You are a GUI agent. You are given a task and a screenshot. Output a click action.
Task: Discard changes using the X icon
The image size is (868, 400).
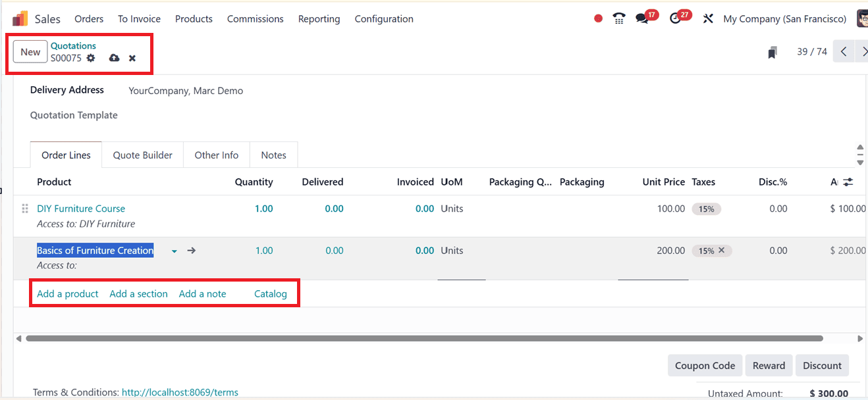pyautogui.click(x=132, y=58)
